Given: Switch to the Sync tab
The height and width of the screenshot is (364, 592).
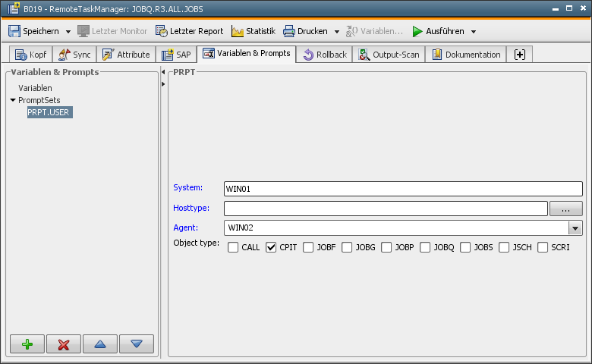Looking at the screenshot, I should pos(74,55).
